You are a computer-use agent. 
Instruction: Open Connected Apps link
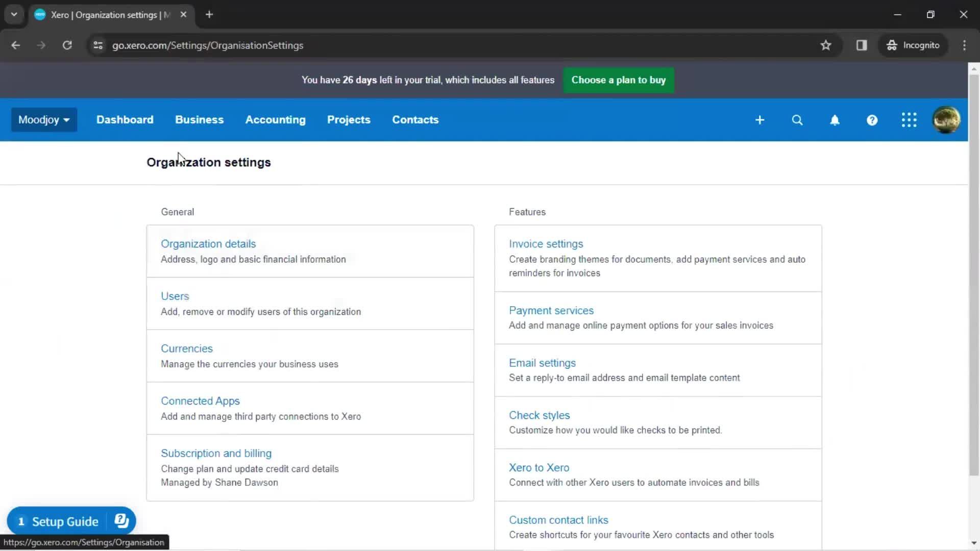[200, 401]
